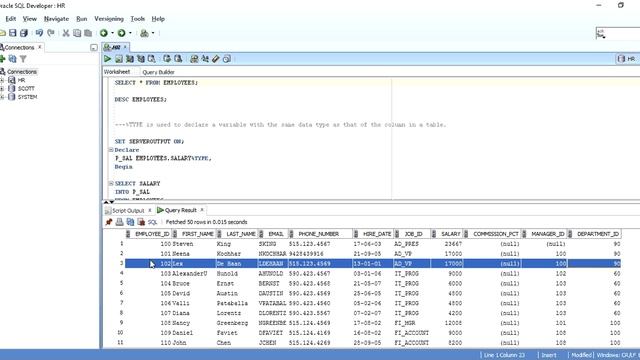Sort by the SALARY column header

(447, 234)
